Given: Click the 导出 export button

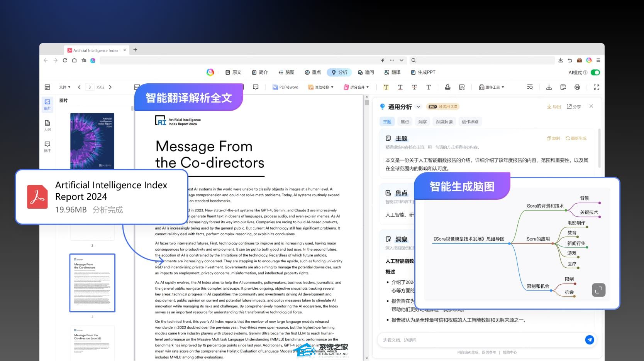Looking at the screenshot, I should point(554,107).
